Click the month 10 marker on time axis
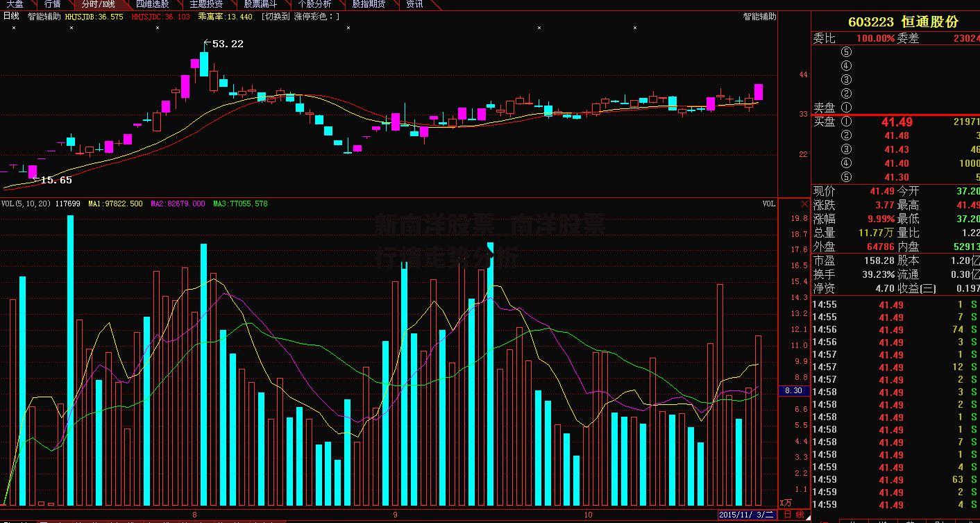This screenshot has height=523, width=980. point(588,515)
